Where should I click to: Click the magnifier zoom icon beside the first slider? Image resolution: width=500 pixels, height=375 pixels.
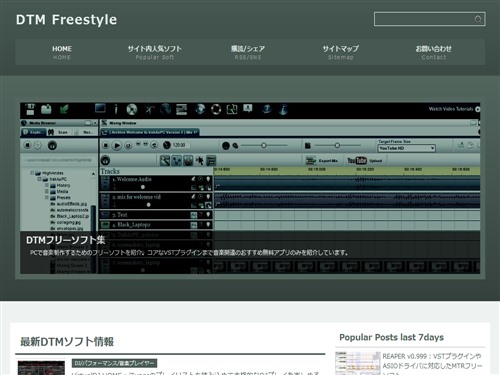[235, 146]
